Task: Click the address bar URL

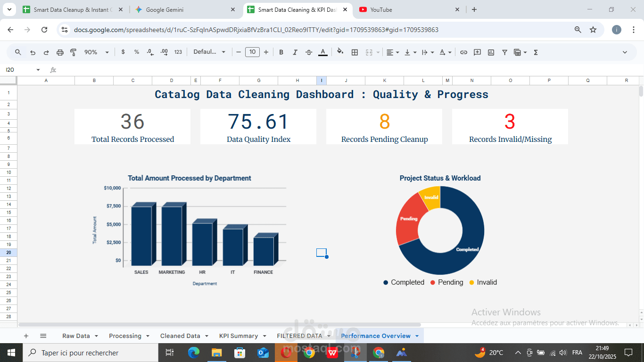Action: click(256, 30)
